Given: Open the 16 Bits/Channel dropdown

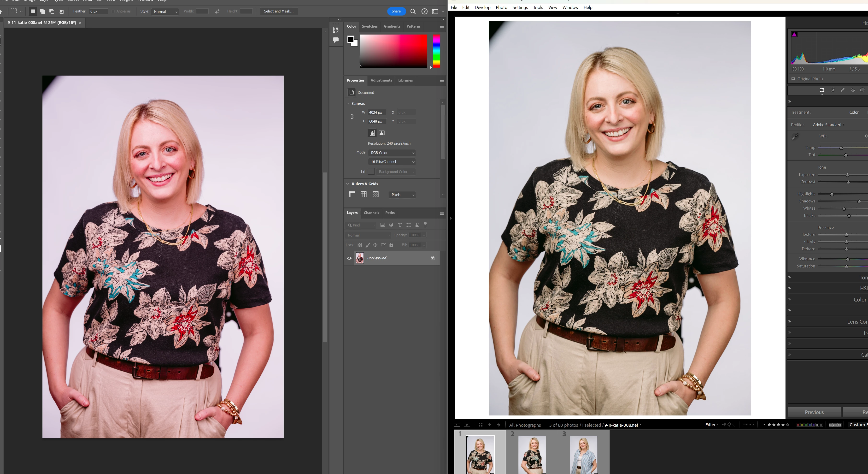Looking at the screenshot, I should [392, 162].
